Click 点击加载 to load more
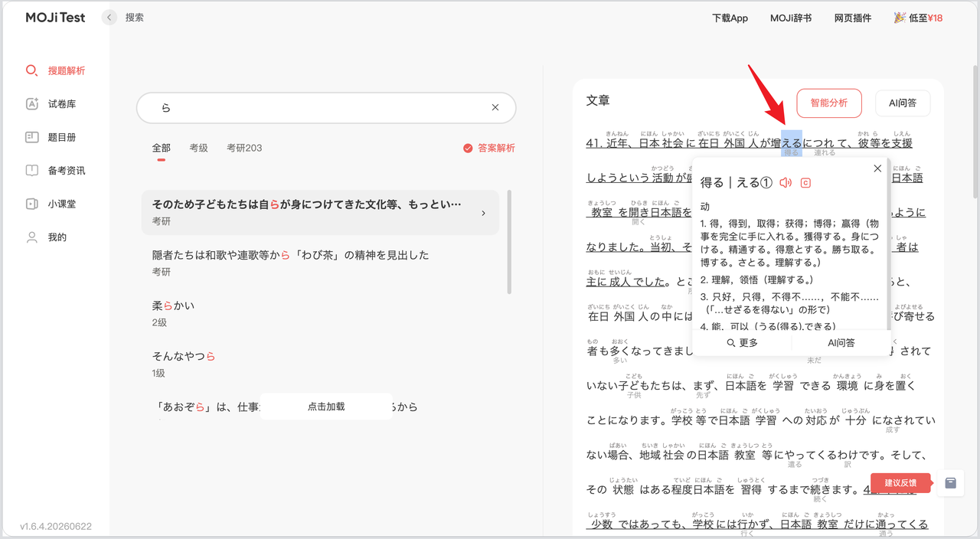This screenshot has height=539, width=980. (x=326, y=407)
